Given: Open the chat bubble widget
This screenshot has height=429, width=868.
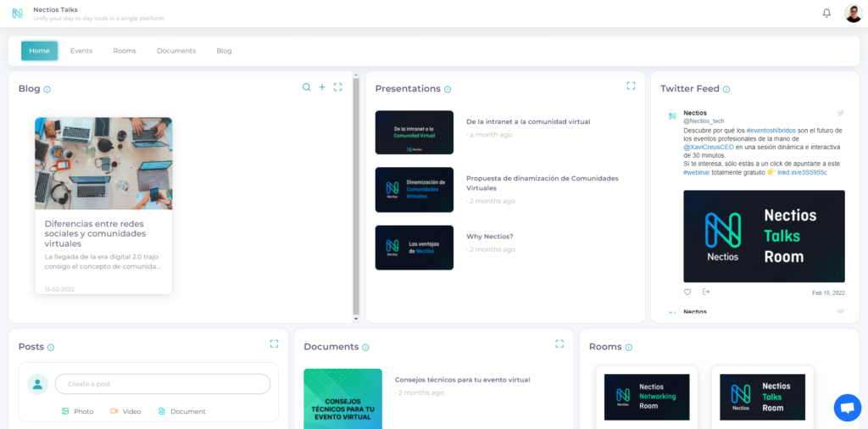Looking at the screenshot, I should [848, 408].
